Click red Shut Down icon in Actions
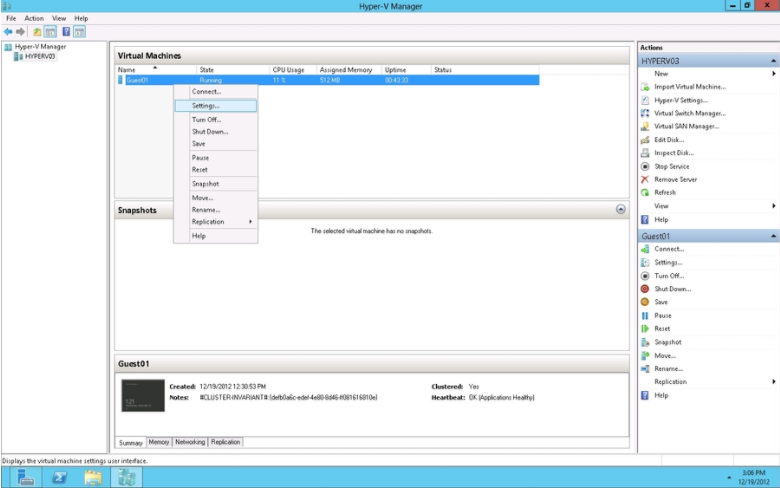Viewport: 780px width, 488px height. [645, 289]
